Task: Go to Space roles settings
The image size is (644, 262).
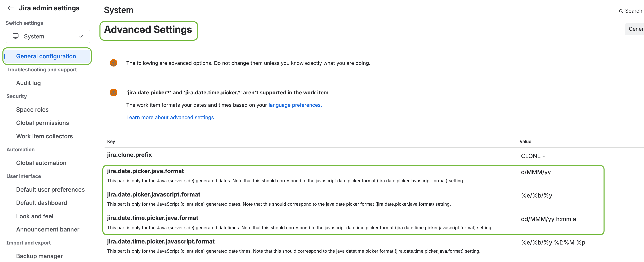Action: (x=32, y=109)
